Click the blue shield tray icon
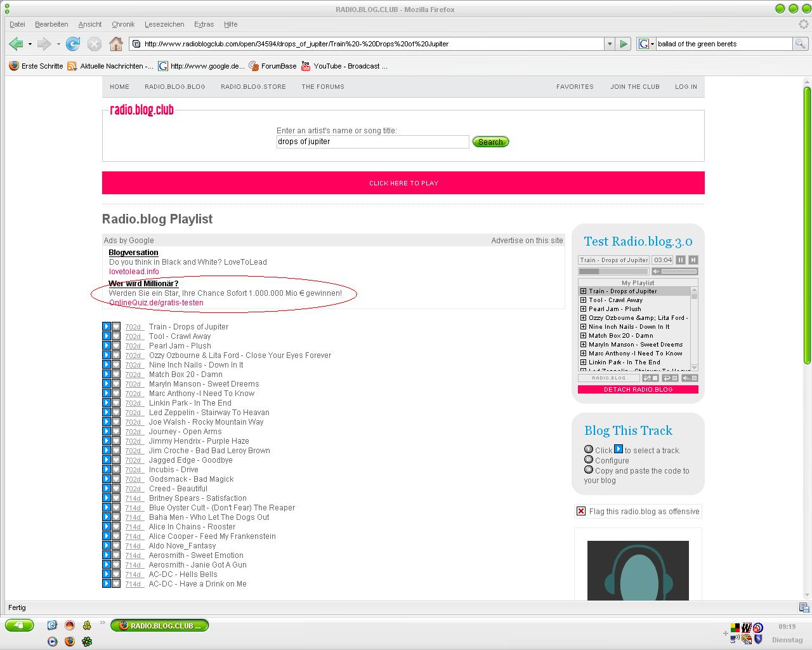The image size is (812, 650). [x=758, y=639]
